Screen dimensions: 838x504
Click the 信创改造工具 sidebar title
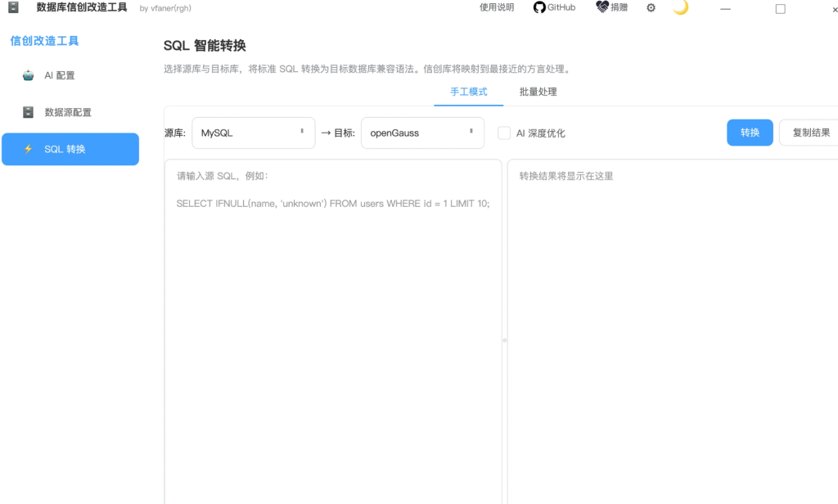(44, 41)
